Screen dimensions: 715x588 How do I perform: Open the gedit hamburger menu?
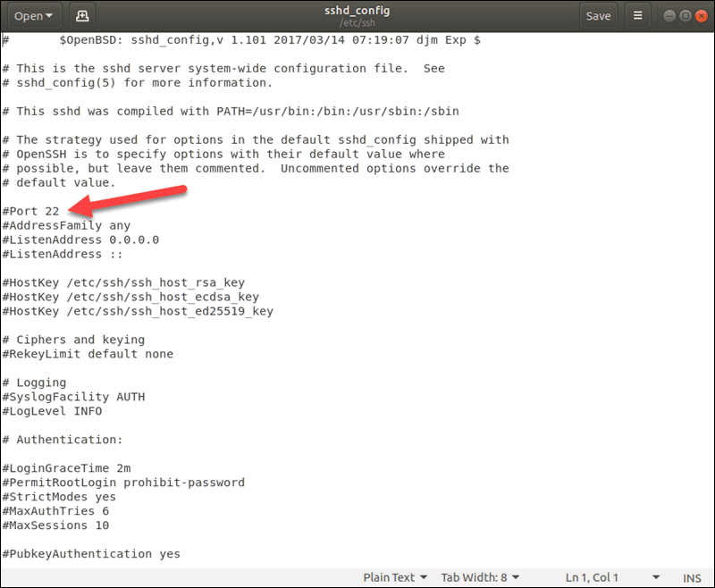click(x=640, y=15)
